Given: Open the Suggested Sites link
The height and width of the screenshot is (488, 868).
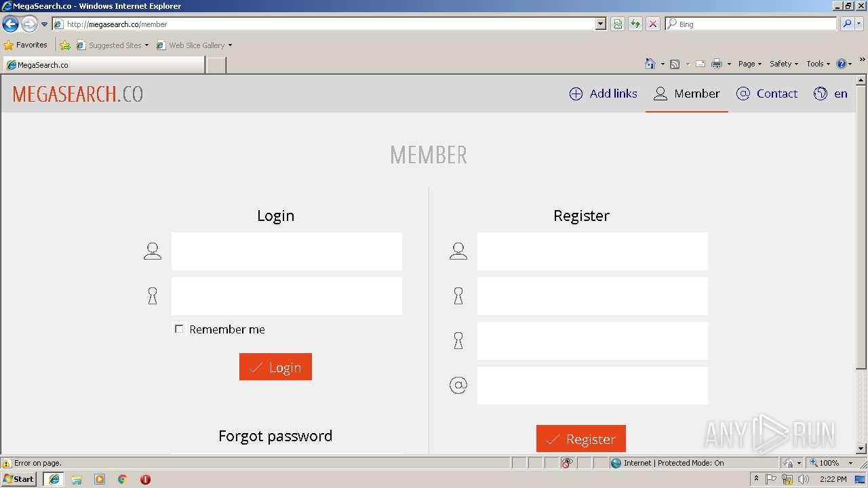Looking at the screenshot, I should pyautogui.click(x=112, y=45).
